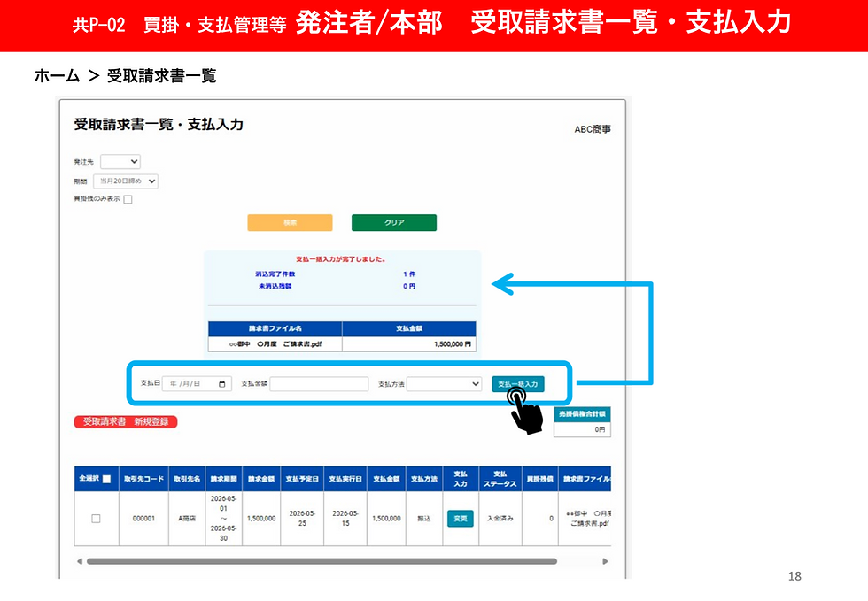Screen dimensions: 868x601
Task: Click orange 検索 button
Action: click(x=291, y=222)
